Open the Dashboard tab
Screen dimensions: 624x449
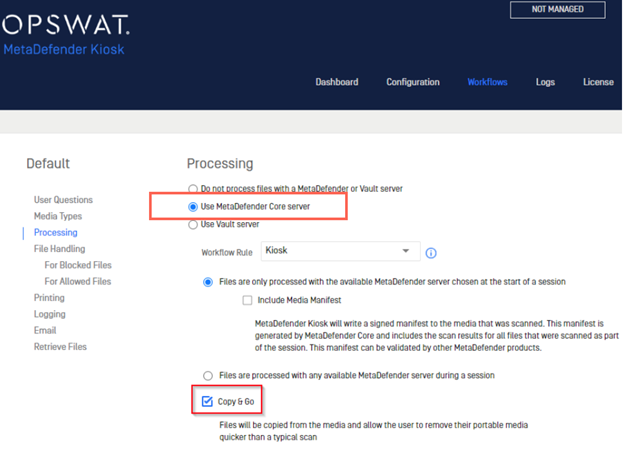tap(337, 82)
